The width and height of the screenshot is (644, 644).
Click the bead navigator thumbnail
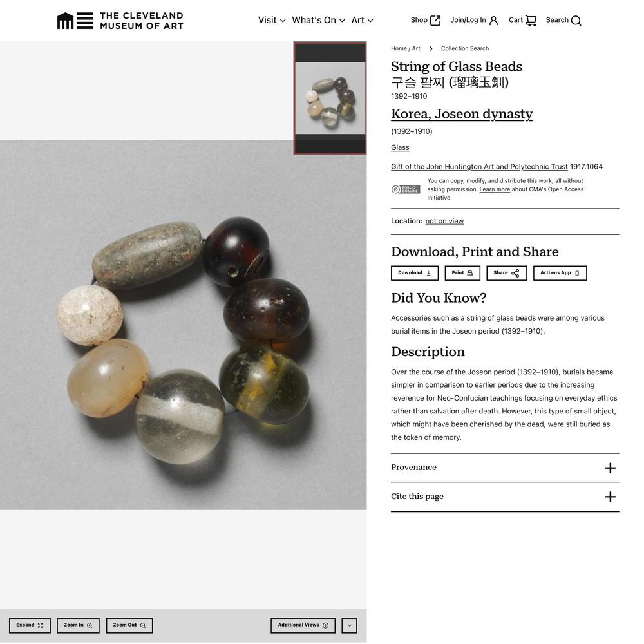(x=330, y=98)
